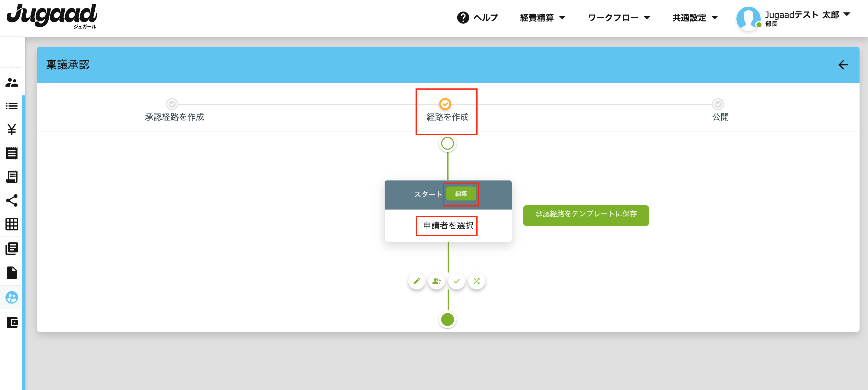
Task: Click the hollow start circle node
Action: pyautogui.click(x=448, y=144)
